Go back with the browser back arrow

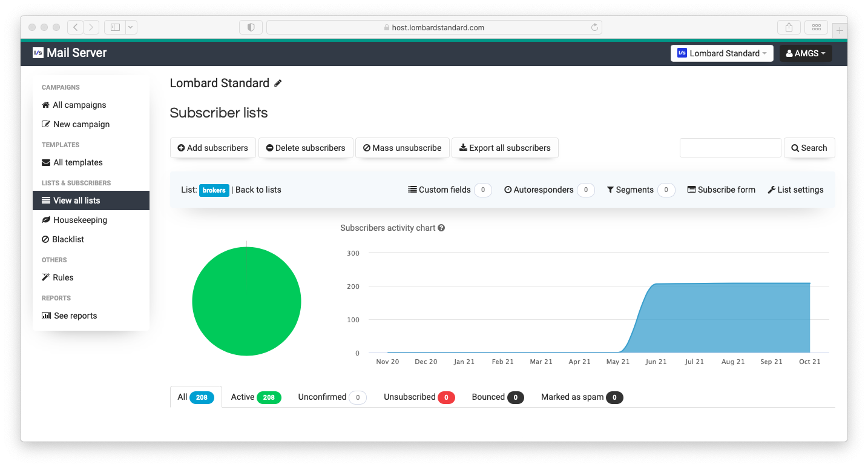pyautogui.click(x=76, y=27)
